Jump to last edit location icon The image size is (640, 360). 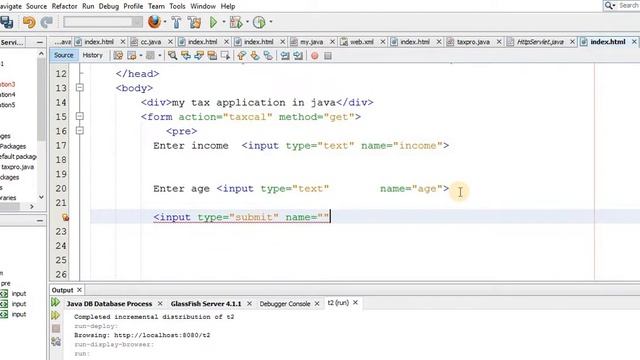[118, 56]
